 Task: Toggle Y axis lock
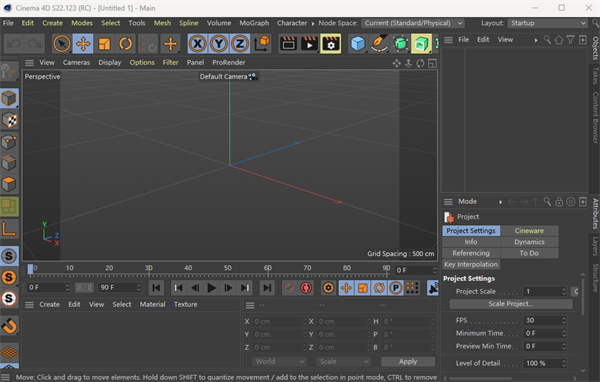coord(218,44)
